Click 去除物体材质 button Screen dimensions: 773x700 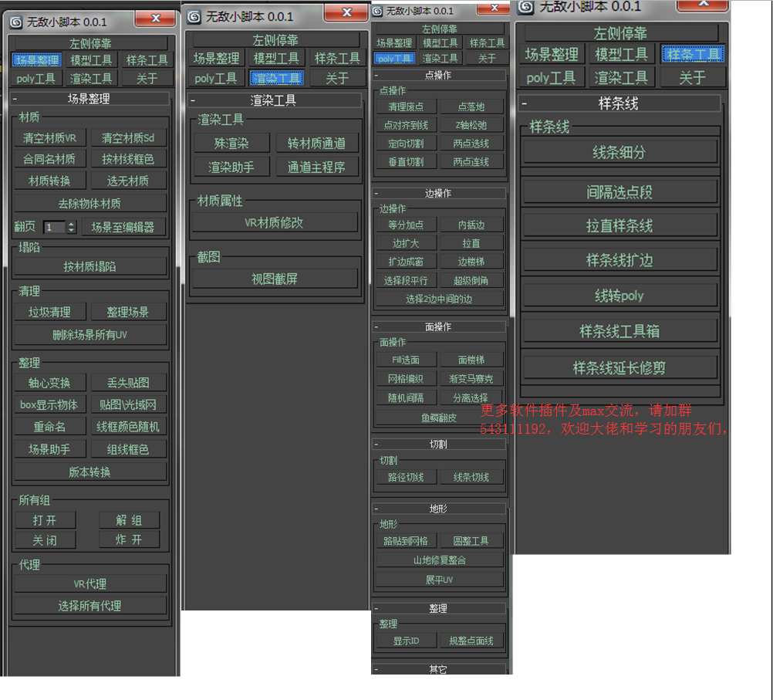click(x=89, y=203)
